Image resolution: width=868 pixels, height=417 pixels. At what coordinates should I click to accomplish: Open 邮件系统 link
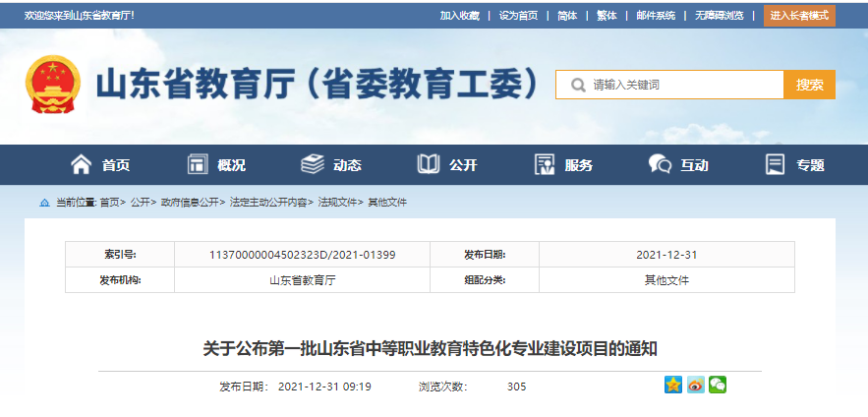click(x=656, y=16)
